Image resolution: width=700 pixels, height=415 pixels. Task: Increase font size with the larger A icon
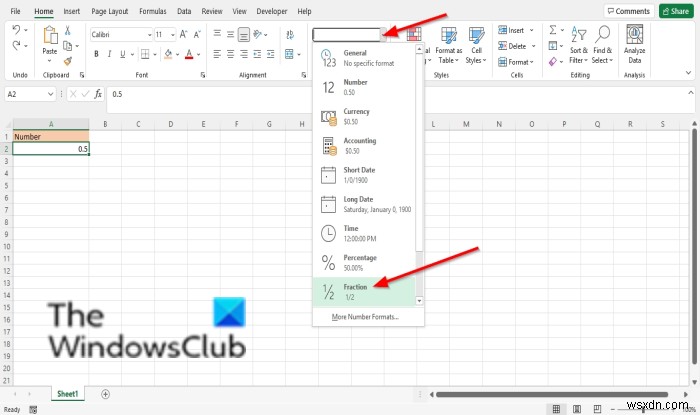pyautogui.click(x=183, y=34)
